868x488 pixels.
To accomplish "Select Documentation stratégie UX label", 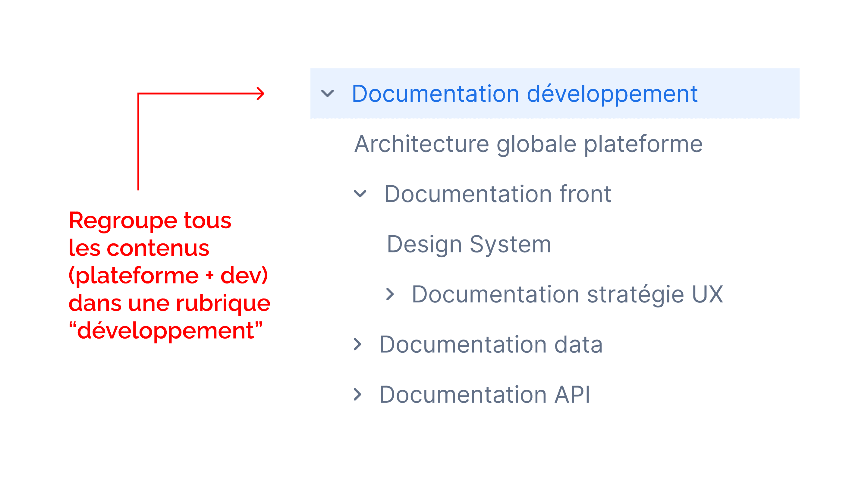I will (567, 294).
